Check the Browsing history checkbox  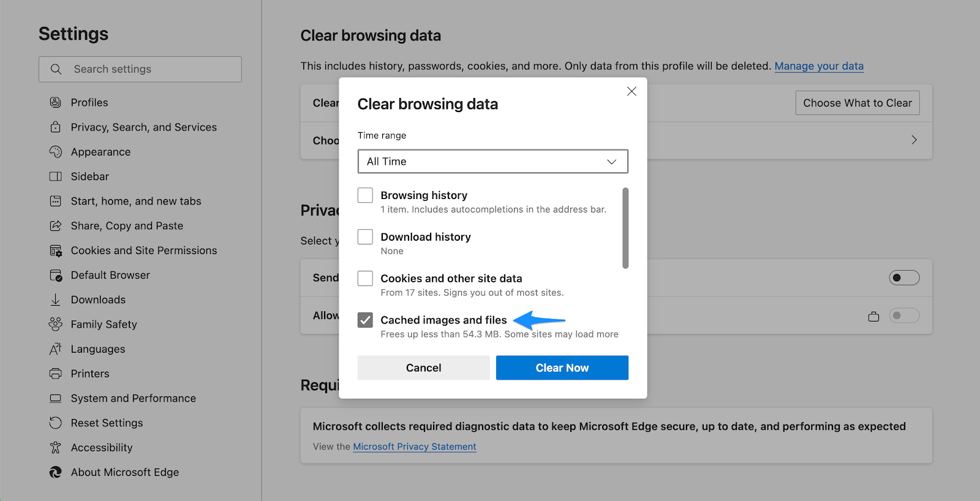tap(365, 195)
